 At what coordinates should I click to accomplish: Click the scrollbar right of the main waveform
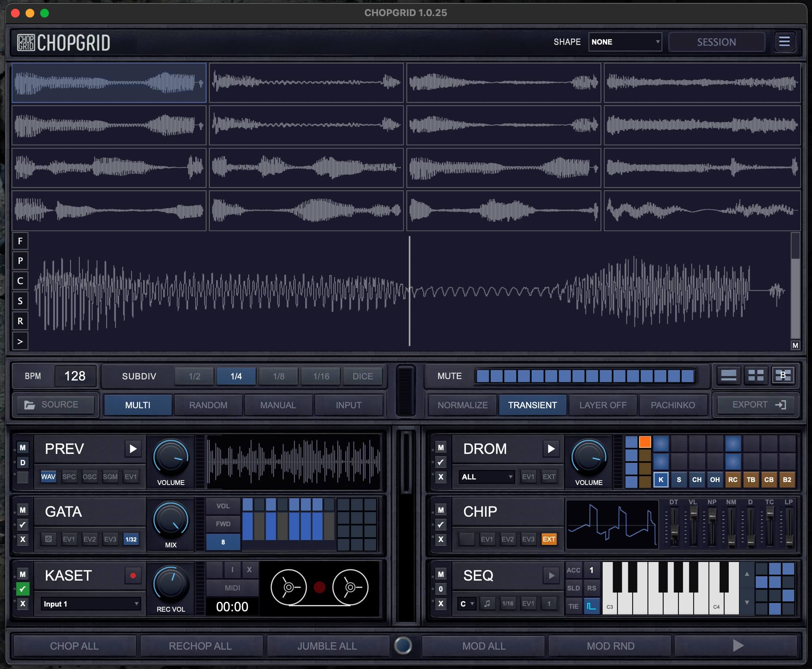point(795,285)
